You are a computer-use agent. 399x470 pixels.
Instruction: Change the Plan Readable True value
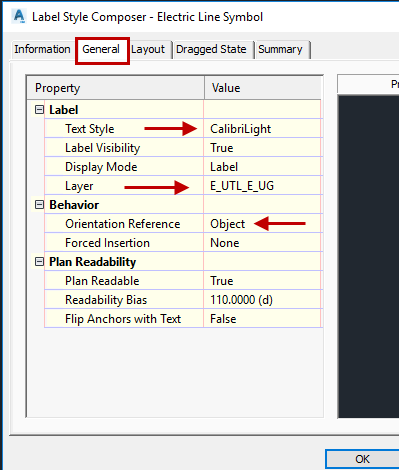[262, 281]
